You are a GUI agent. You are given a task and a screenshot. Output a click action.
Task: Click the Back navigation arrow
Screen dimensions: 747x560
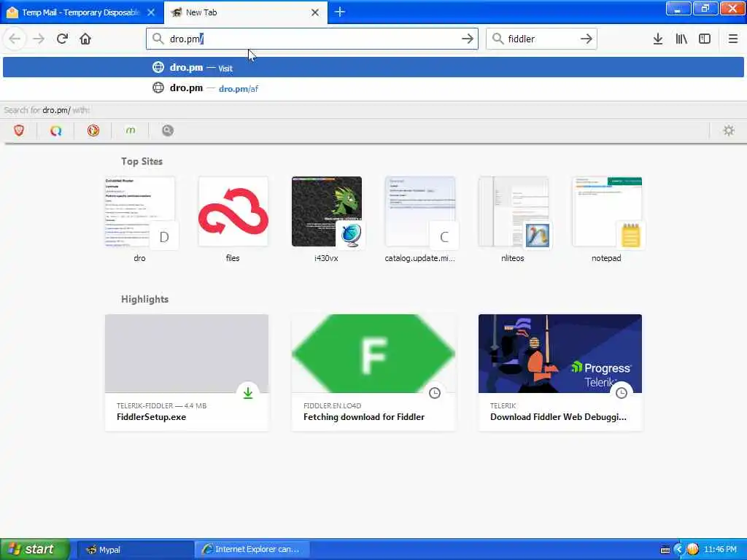point(15,39)
